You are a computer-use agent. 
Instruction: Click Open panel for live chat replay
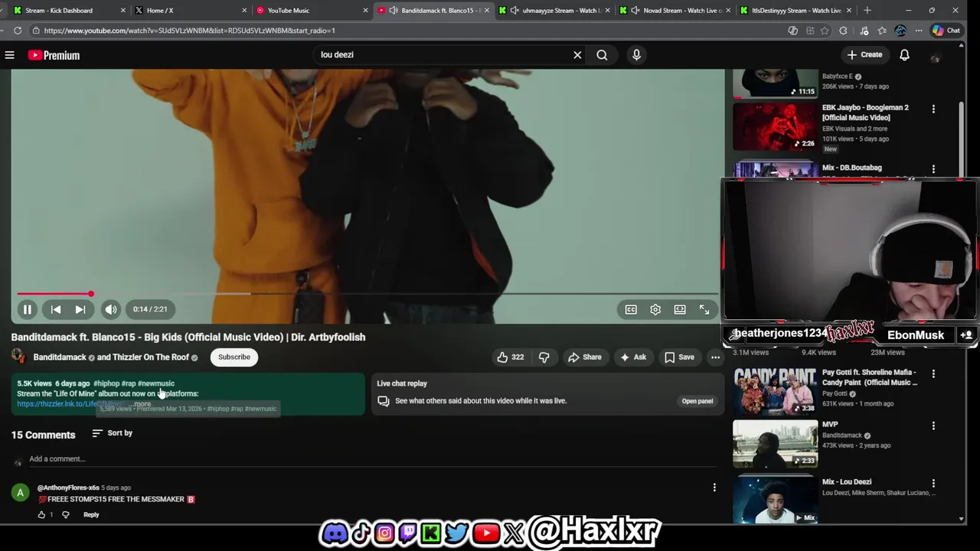pyautogui.click(x=697, y=401)
